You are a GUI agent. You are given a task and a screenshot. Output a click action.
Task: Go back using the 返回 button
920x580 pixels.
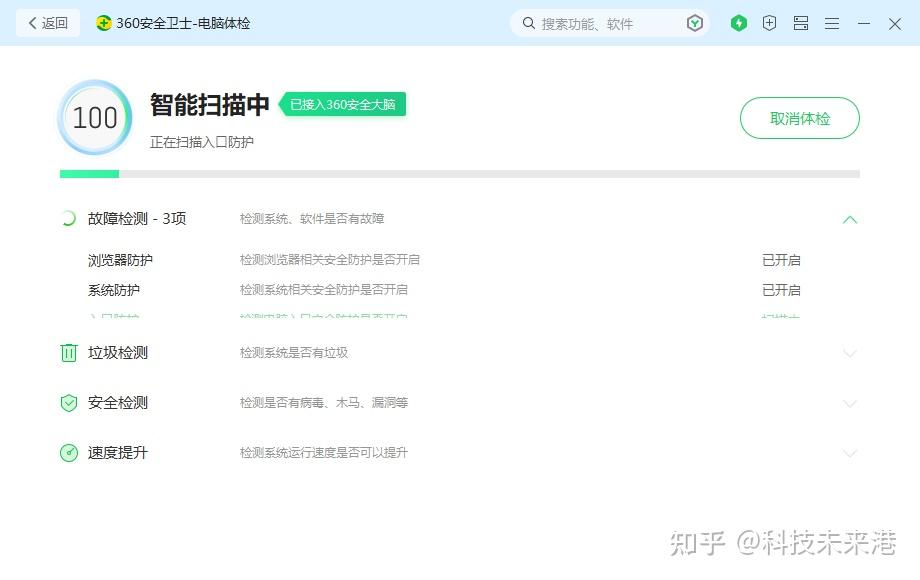48,23
